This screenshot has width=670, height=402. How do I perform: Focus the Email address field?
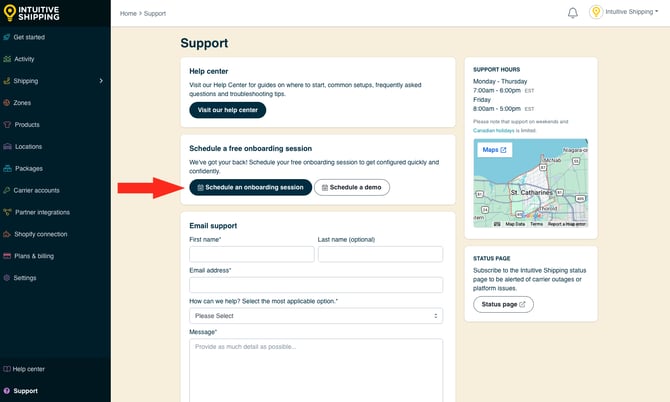[x=316, y=285]
